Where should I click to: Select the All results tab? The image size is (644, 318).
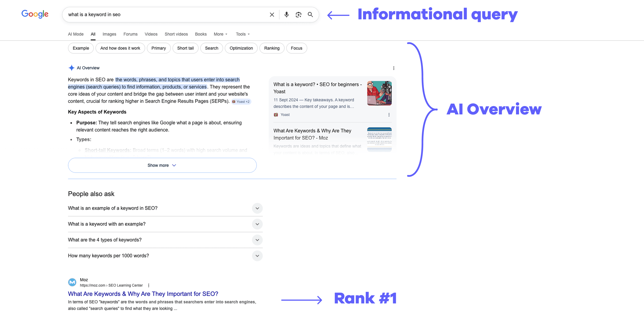coord(93,34)
